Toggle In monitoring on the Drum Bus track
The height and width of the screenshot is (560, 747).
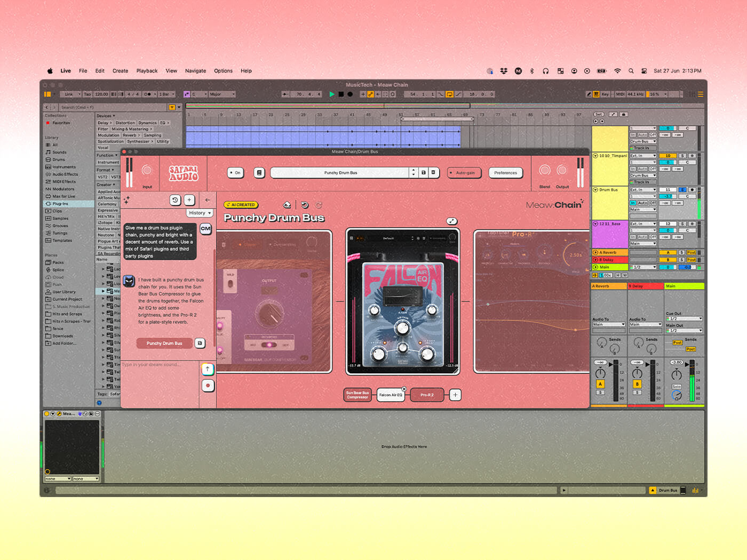click(x=633, y=203)
